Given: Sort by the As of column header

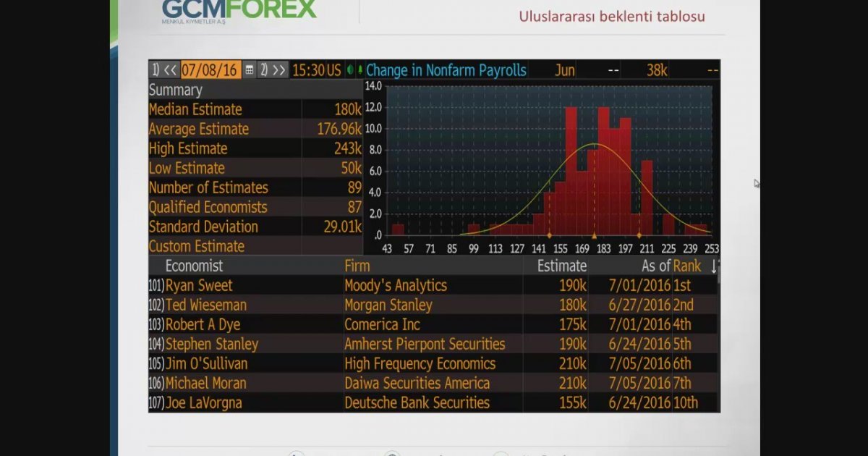Looking at the screenshot, I should click(x=656, y=266).
